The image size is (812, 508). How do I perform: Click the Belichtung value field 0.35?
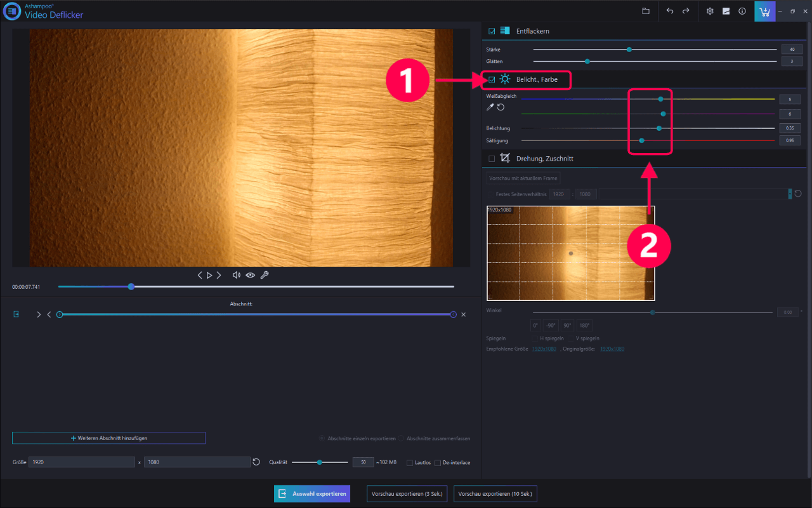click(790, 128)
